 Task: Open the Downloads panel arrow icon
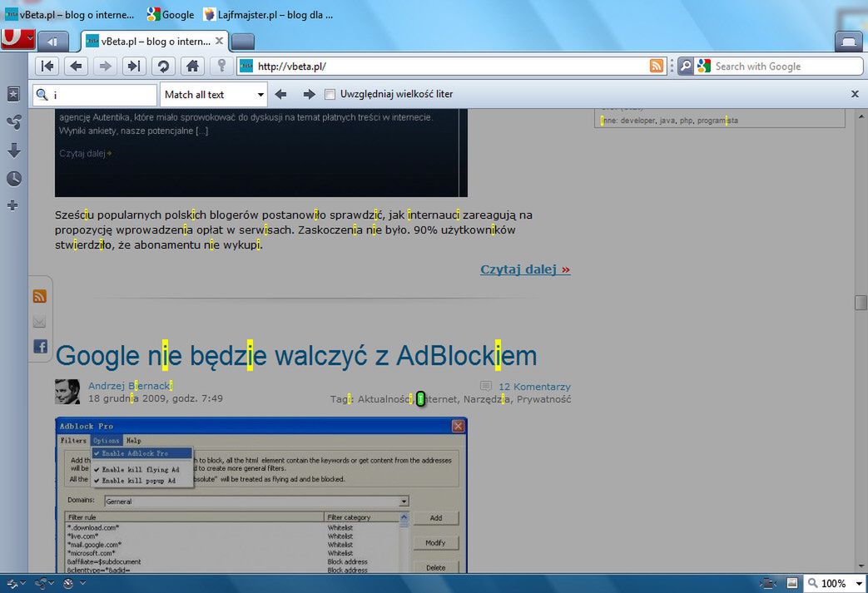tap(14, 150)
